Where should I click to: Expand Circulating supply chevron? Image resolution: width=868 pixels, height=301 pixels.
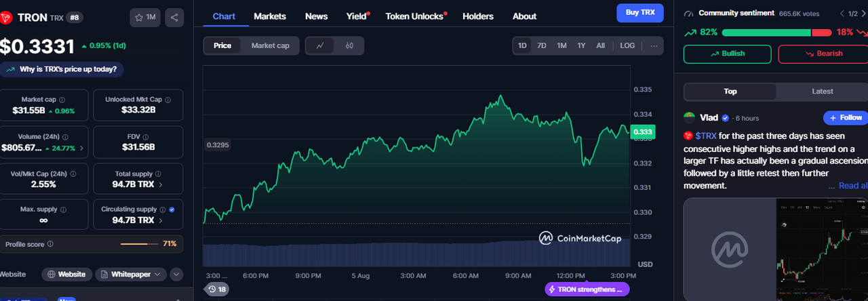pos(160,220)
